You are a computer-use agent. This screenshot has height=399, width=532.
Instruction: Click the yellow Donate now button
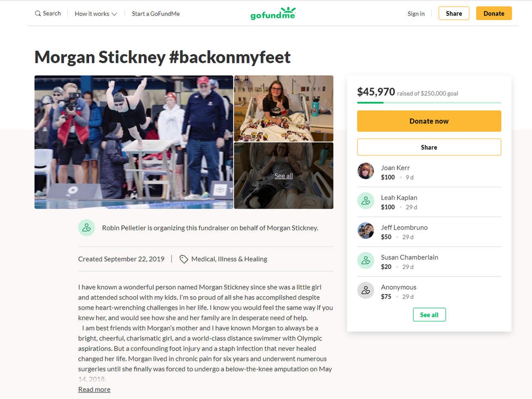click(x=429, y=121)
